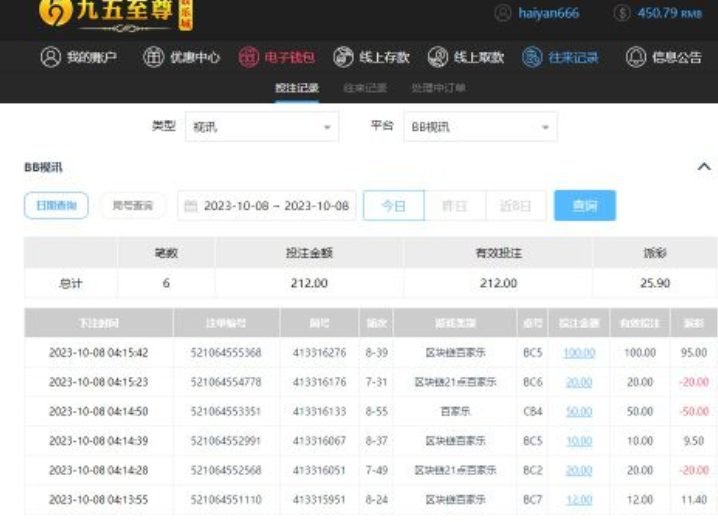Open 我的账户 menu
718x522 pixels.
pyautogui.click(x=78, y=57)
